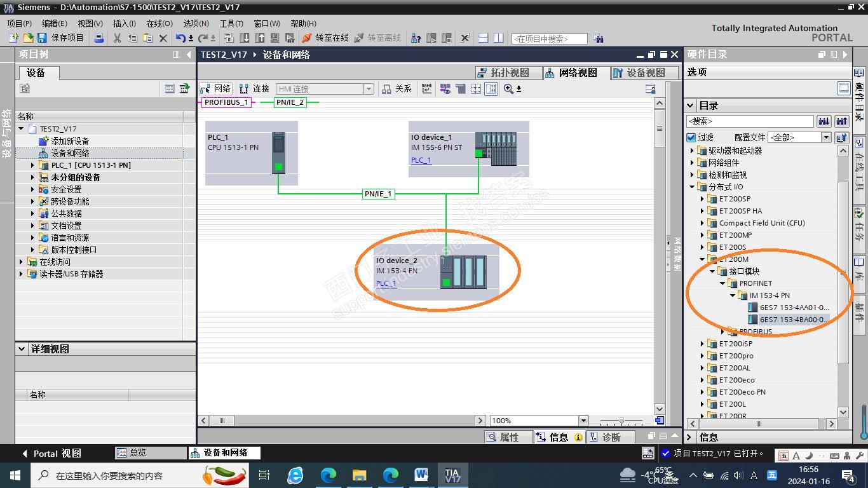Viewport: 868px width, 488px height.
Task: Undo the last action
Action: click(x=181, y=38)
